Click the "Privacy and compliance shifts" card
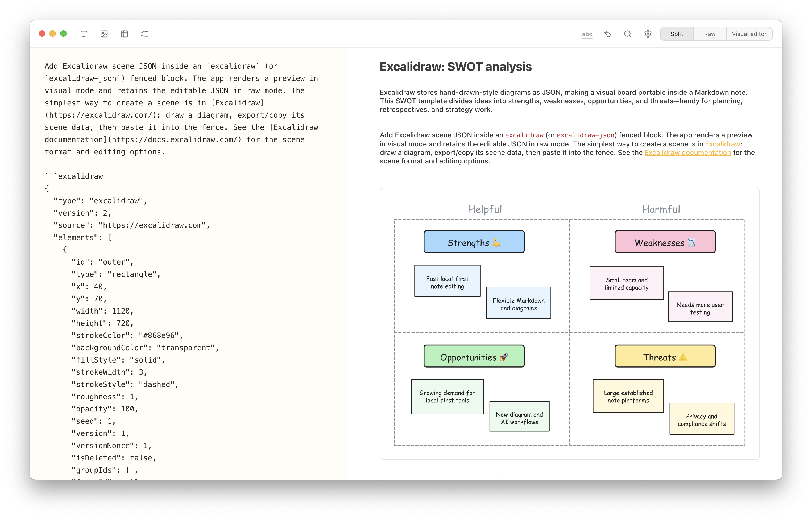Screen dimensions: 812x519 (x=702, y=419)
